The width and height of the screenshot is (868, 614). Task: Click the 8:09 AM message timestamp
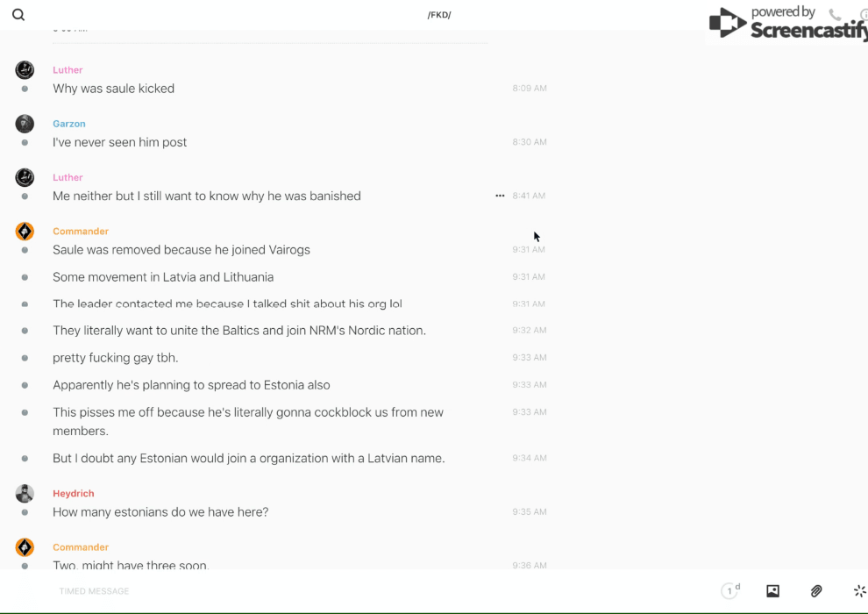click(x=530, y=89)
